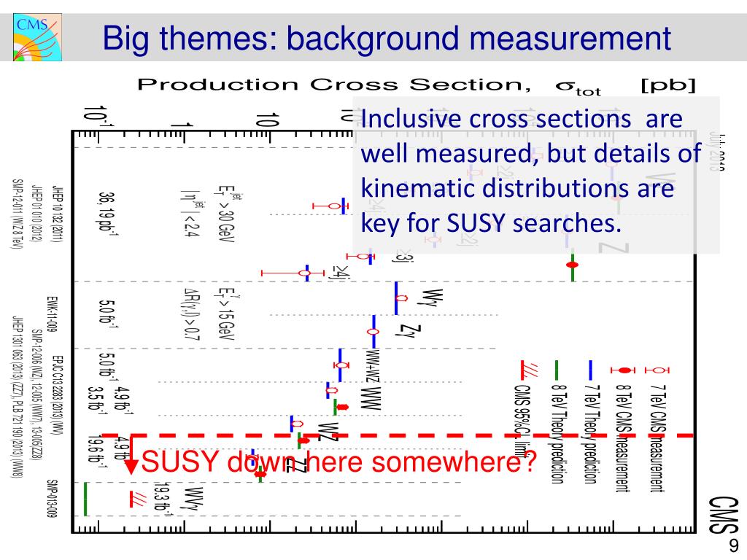Click the 'CMS 95%CL limit' legend label
The height and width of the screenshot is (560, 747).
pos(522,421)
